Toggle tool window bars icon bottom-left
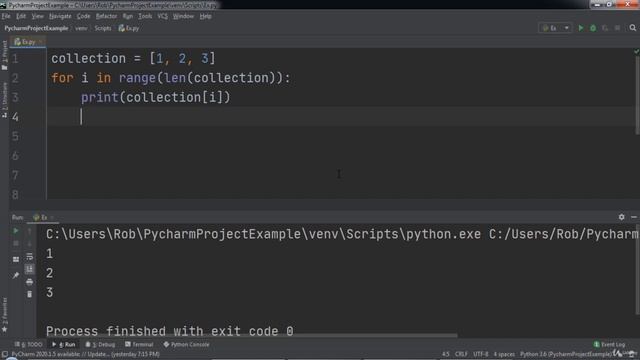Viewport: 640px width, 360px height. (x=4, y=354)
